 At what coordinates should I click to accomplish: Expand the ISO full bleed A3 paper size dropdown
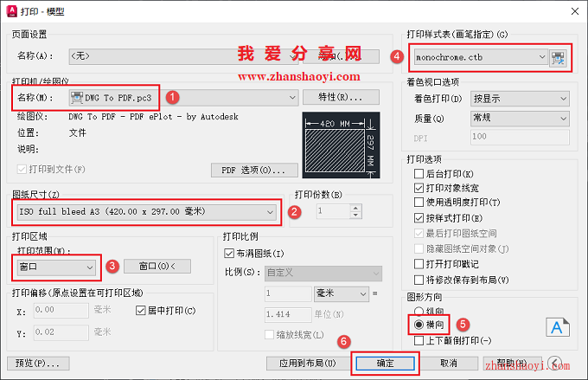147,212
